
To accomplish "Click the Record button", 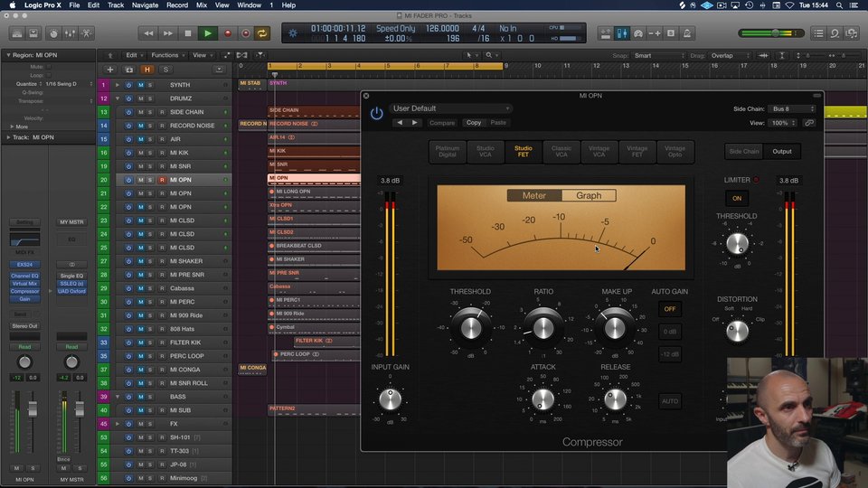I will click(227, 33).
